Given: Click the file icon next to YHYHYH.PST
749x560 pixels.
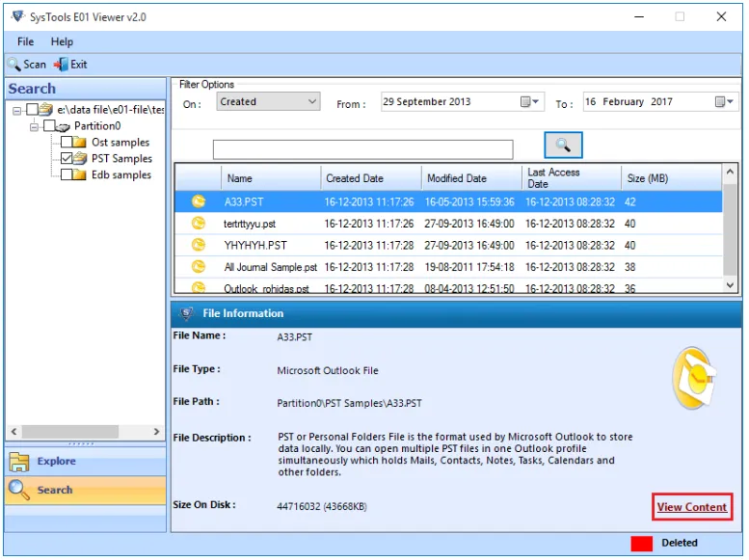Looking at the screenshot, I should coord(199,245).
